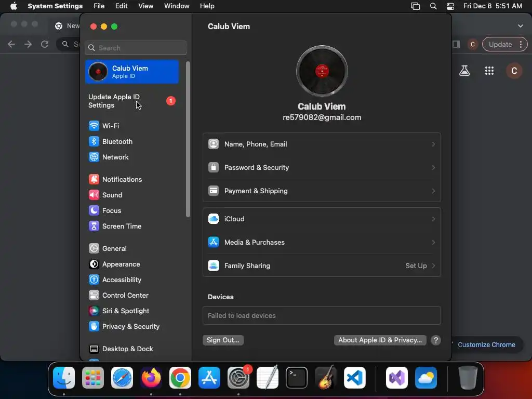The width and height of the screenshot is (532, 399).
Task: Open Control Center in the menu bar
Action: 450,6
